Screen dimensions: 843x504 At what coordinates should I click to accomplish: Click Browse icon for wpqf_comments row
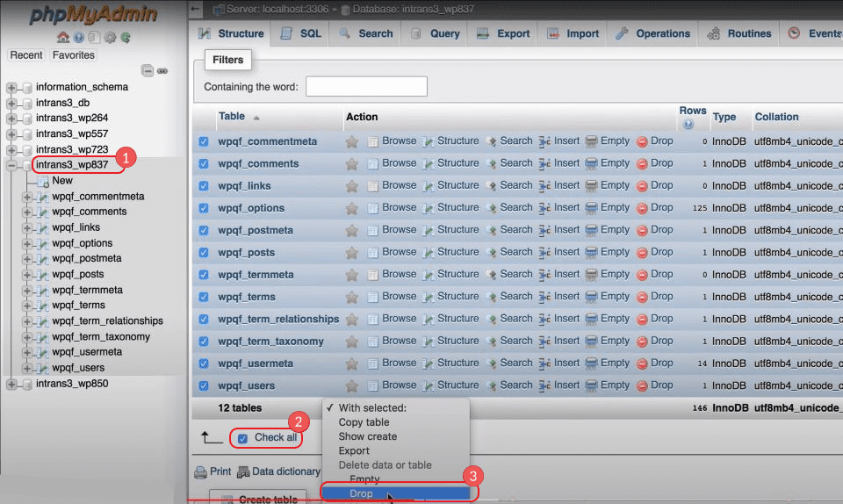point(373,163)
